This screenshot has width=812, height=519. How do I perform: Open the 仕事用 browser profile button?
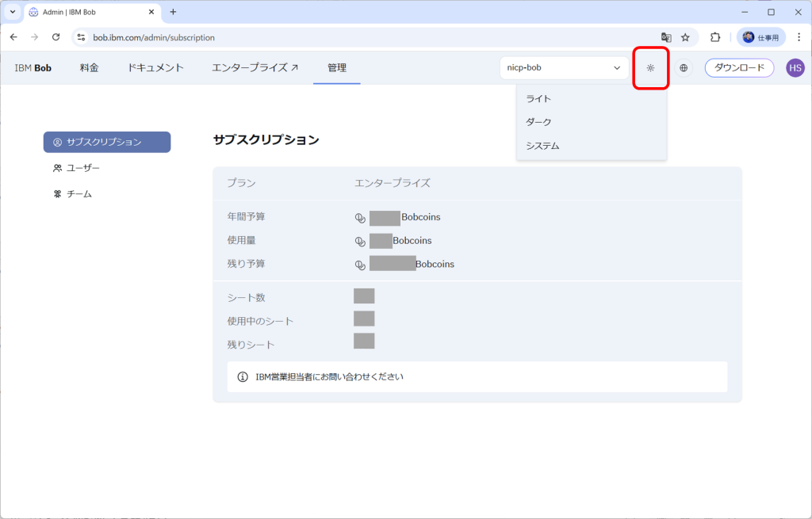click(x=760, y=37)
